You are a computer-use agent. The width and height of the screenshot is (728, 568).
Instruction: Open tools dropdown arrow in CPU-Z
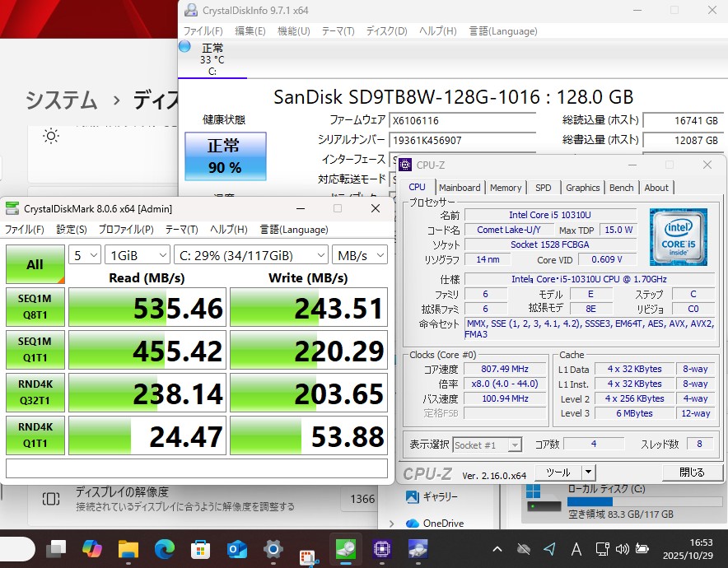click(x=588, y=473)
